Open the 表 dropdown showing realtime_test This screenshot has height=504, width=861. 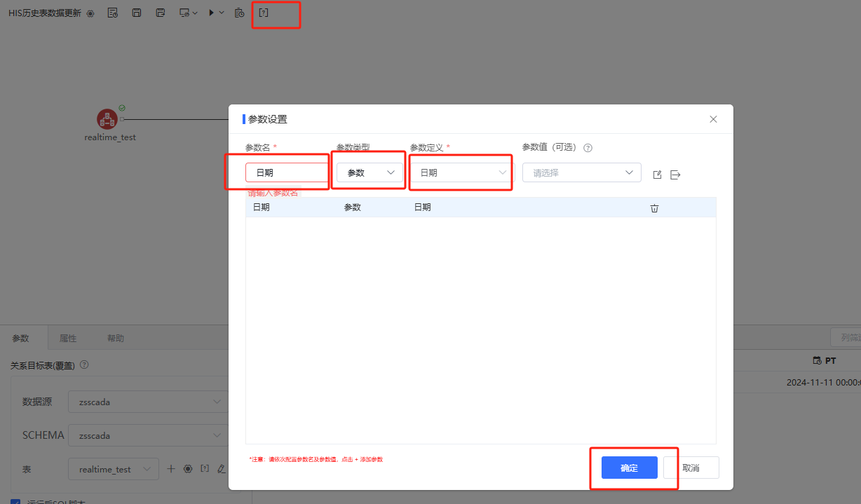tap(113, 469)
